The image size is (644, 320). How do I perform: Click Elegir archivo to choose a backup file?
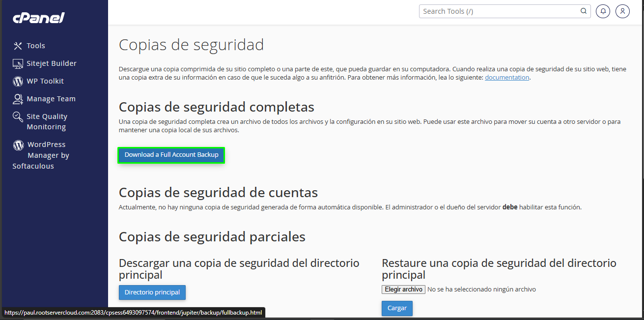[x=403, y=289]
